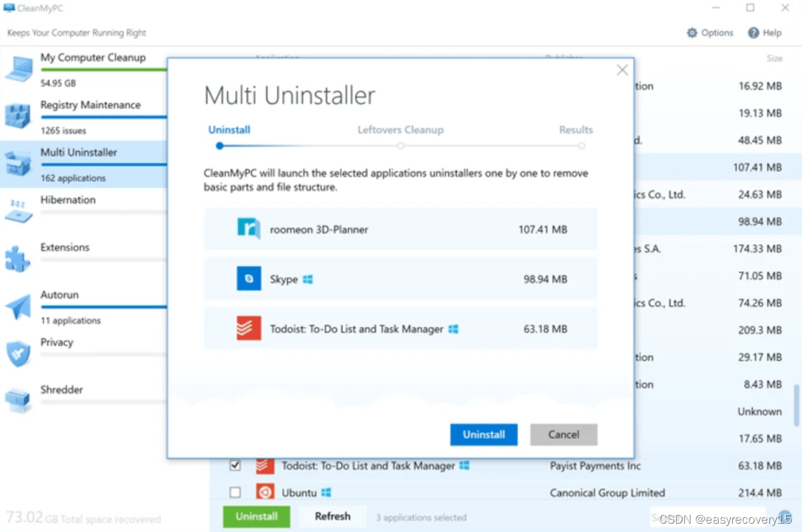This screenshot has height=532, width=802.
Task: Click the Extensions puzzle piece icon
Action: (x=18, y=259)
